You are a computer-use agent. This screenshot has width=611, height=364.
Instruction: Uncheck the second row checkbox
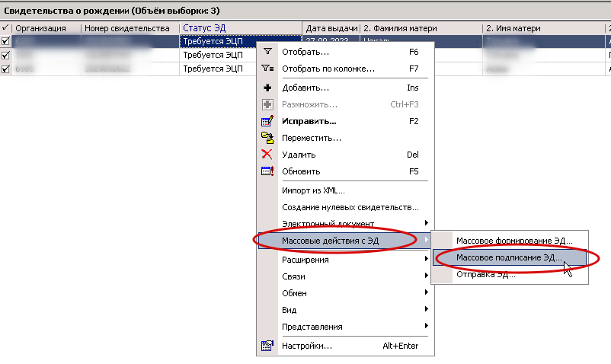point(5,55)
